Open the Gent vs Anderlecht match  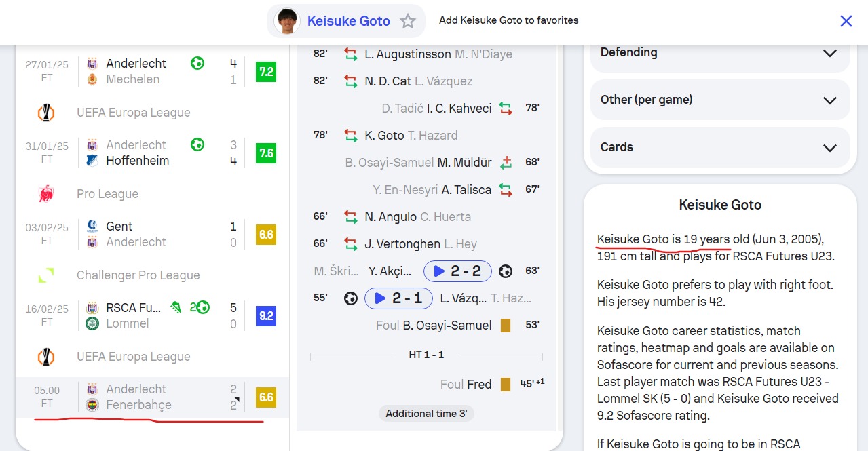click(152, 235)
